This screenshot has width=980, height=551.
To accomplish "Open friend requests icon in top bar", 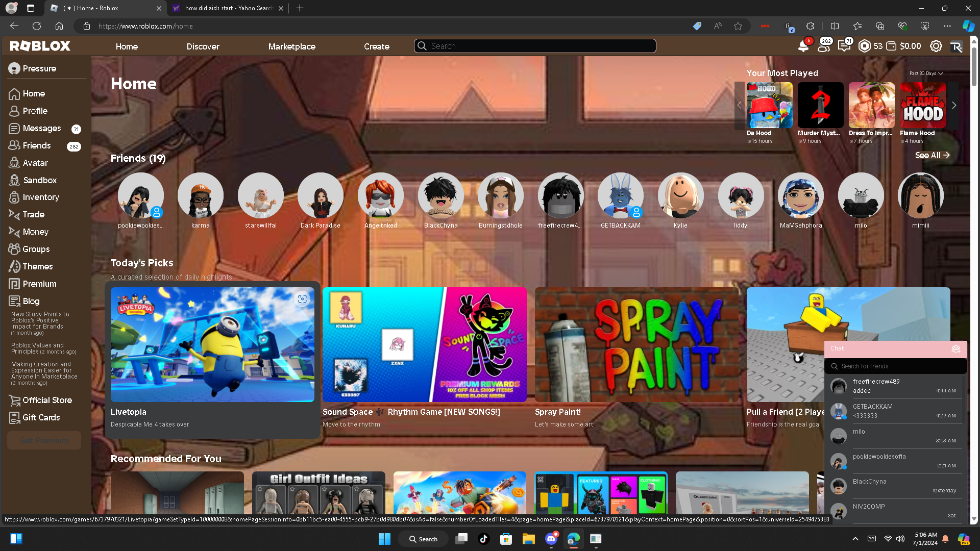I will (x=823, y=46).
